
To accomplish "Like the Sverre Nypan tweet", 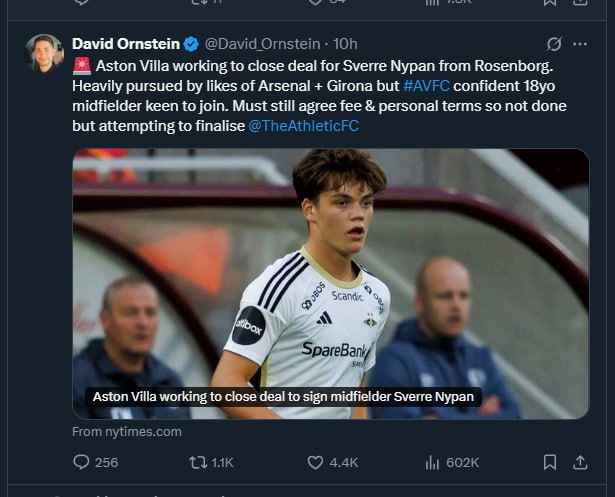I will (x=315, y=462).
